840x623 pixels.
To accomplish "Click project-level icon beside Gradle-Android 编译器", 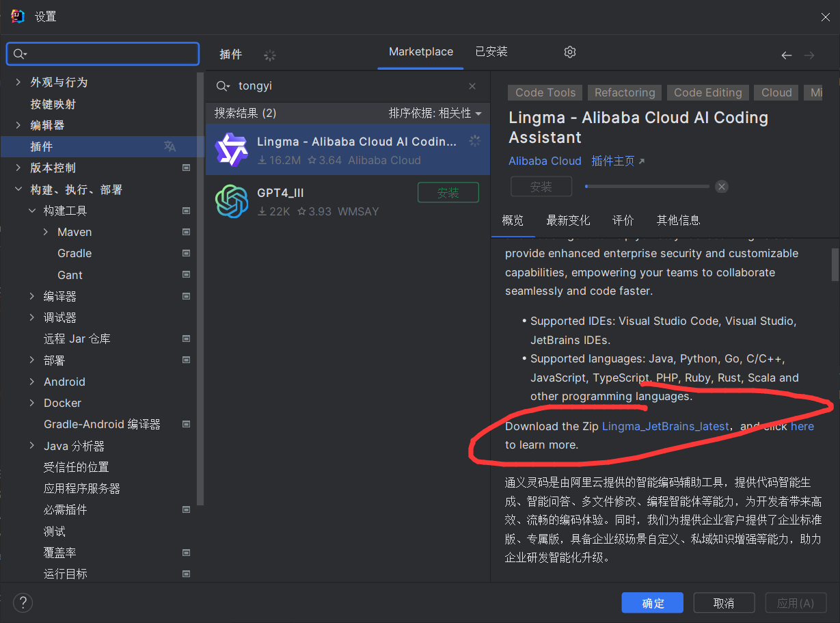I will click(186, 424).
